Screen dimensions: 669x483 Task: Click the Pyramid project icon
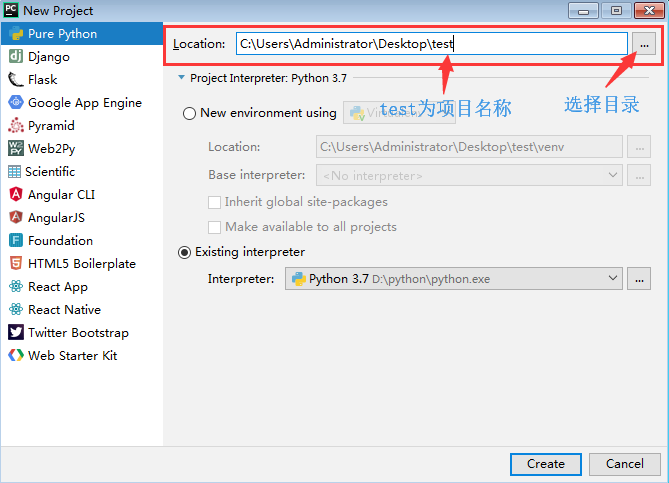coord(16,125)
